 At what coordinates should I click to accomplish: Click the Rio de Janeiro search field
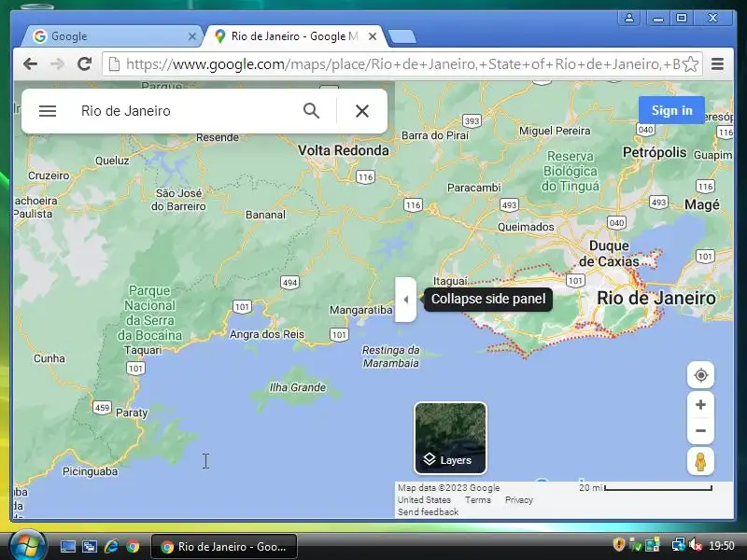[186, 111]
